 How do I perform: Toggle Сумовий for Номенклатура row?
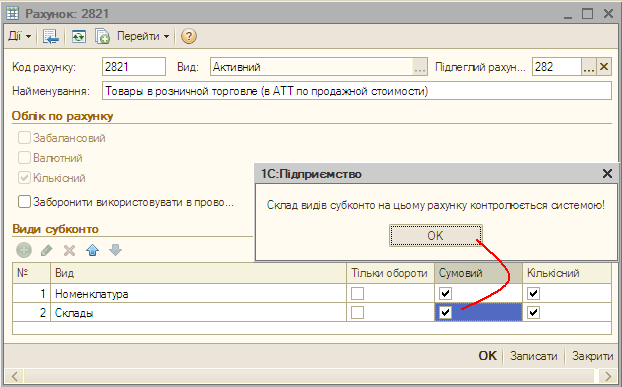(445, 293)
